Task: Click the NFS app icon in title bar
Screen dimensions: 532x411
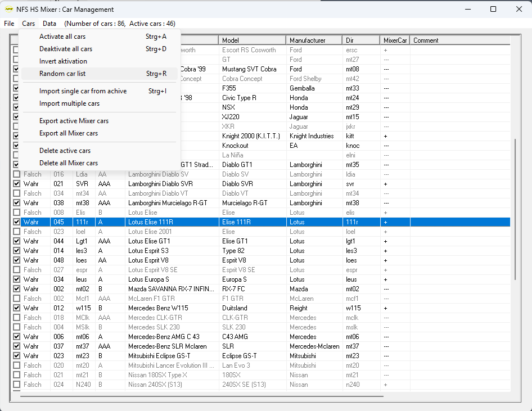Action: click(9, 9)
